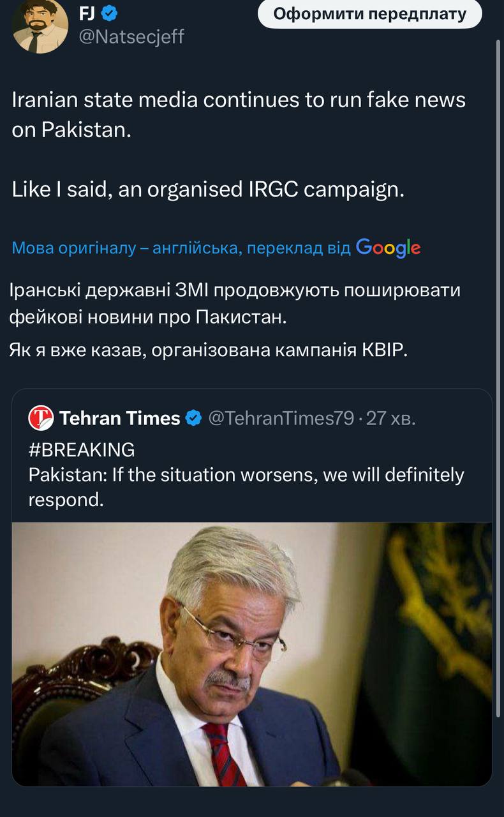Open the Tehran Times account name
Viewport: 504px width, 817px height.
pos(119,418)
